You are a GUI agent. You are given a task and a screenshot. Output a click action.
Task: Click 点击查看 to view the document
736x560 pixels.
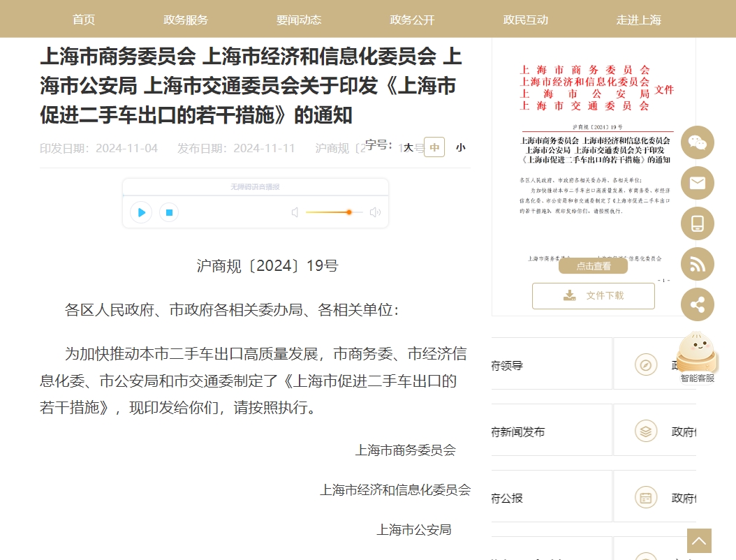click(592, 265)
